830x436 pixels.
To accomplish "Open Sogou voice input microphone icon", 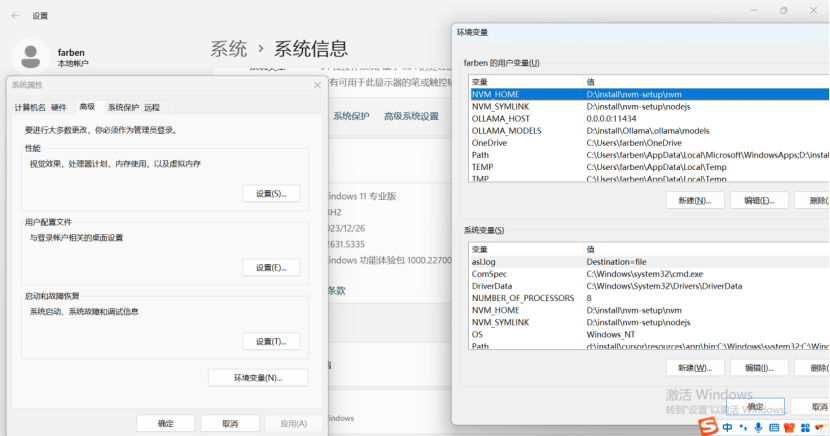I will click(759, 428).
